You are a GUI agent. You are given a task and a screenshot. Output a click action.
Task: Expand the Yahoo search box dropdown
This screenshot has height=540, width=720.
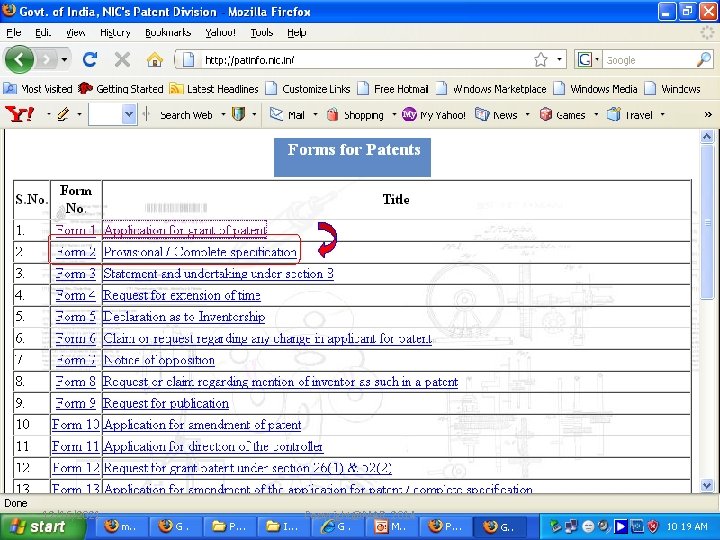[x=129, y=114]
